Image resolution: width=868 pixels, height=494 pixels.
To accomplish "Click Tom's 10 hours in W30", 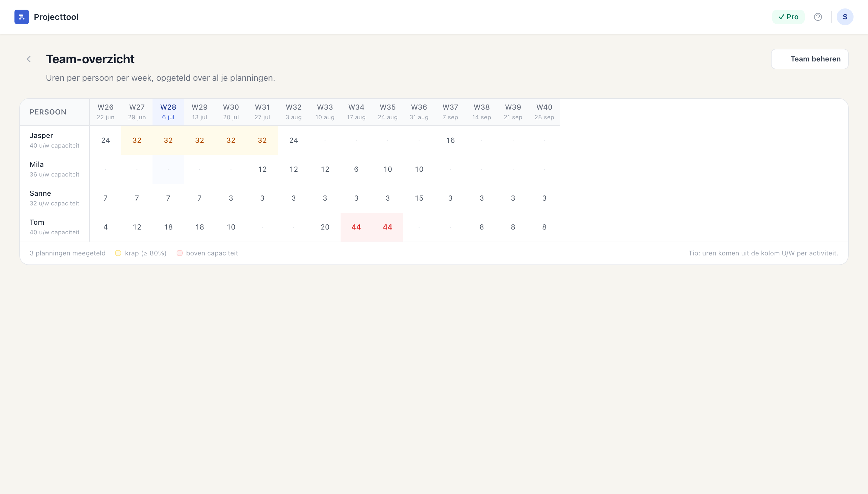I will [x=231, y=227].
